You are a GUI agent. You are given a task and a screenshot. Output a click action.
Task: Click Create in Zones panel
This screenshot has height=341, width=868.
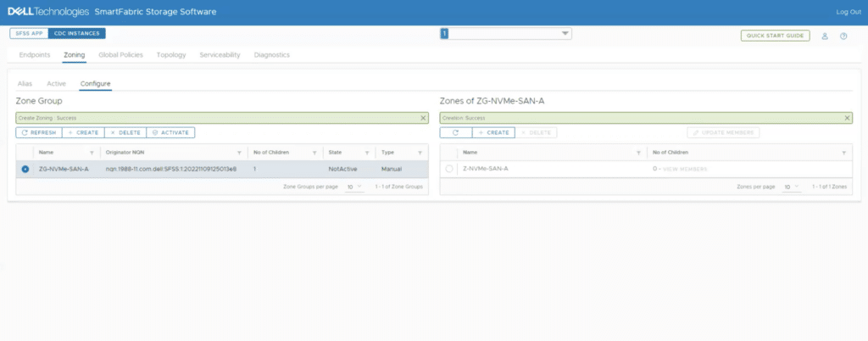coord(494,133)
